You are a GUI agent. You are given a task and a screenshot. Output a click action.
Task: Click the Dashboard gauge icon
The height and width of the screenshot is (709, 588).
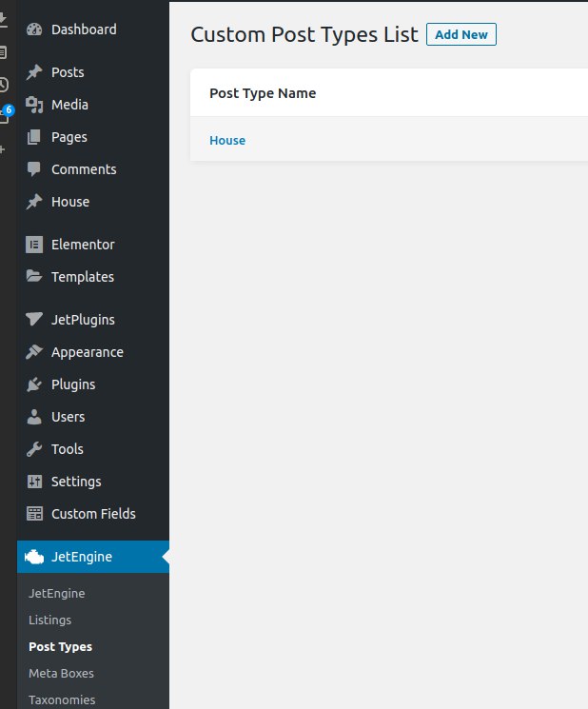pyautogui.click(x=34, y=30)
